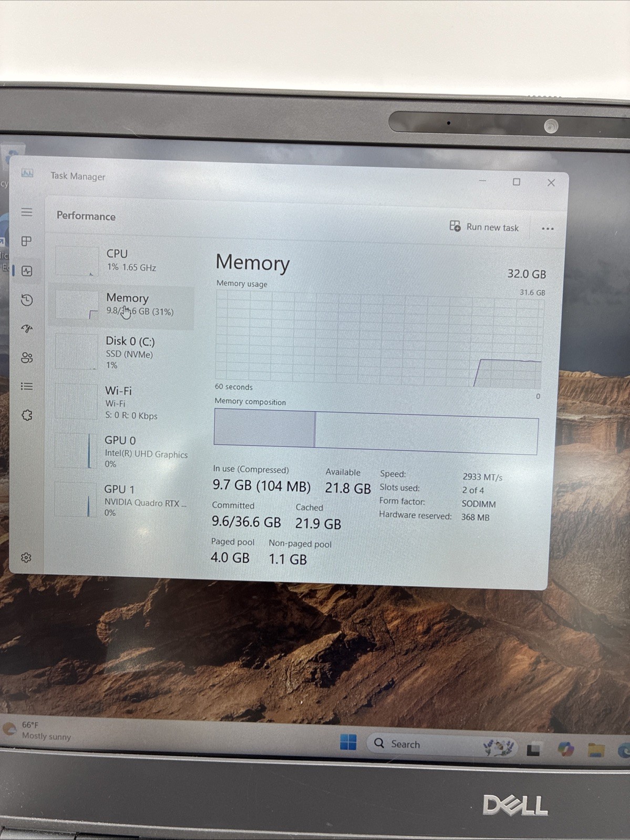Select the Disk 0 (C:) entry
Viewport: 630px width, 840px height.
pyautogui.click(x=122, y=352)
